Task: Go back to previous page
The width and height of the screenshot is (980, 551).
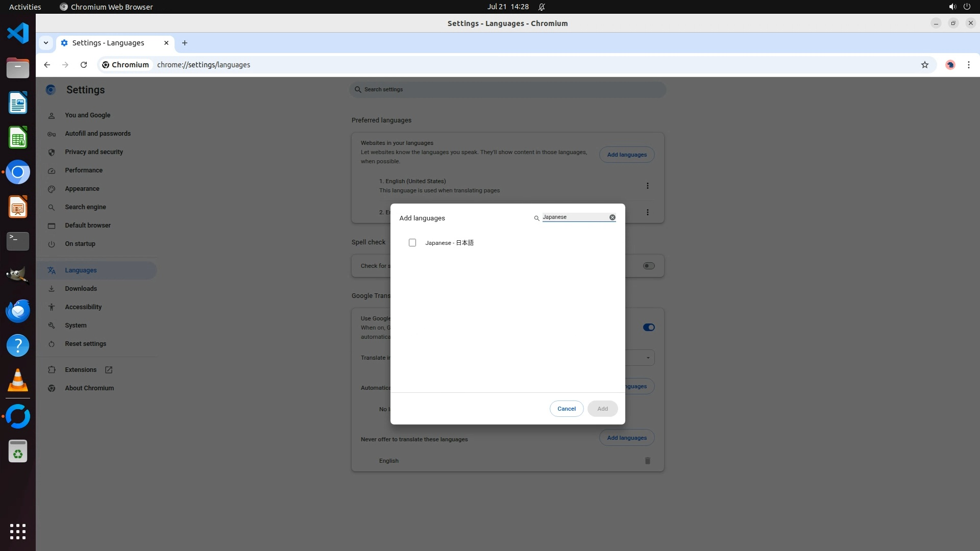Action: [47, 65]
